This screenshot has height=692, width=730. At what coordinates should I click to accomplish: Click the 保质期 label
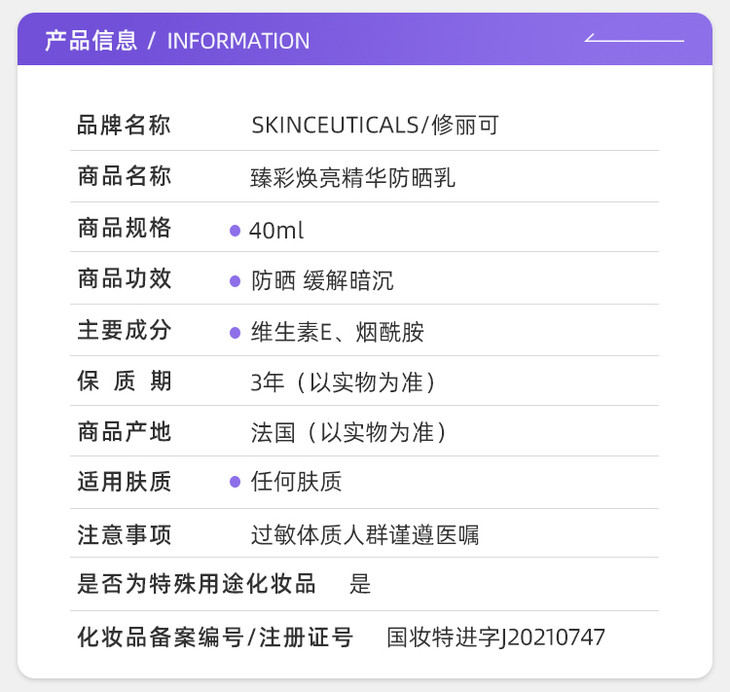tap(124, 381)
